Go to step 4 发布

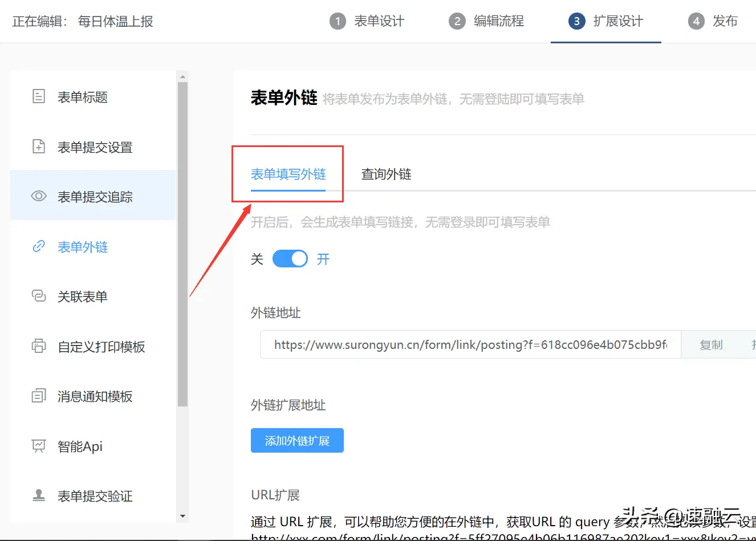713,21
